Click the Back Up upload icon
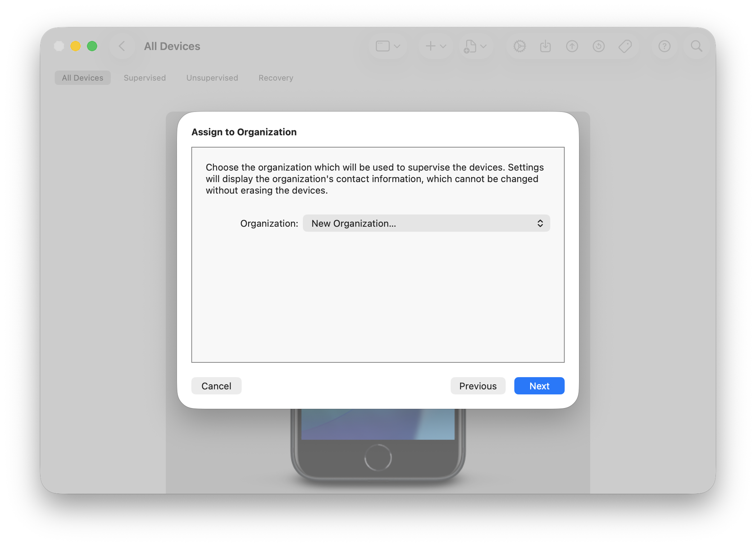 pyautogui.click(x=572, y=46)
